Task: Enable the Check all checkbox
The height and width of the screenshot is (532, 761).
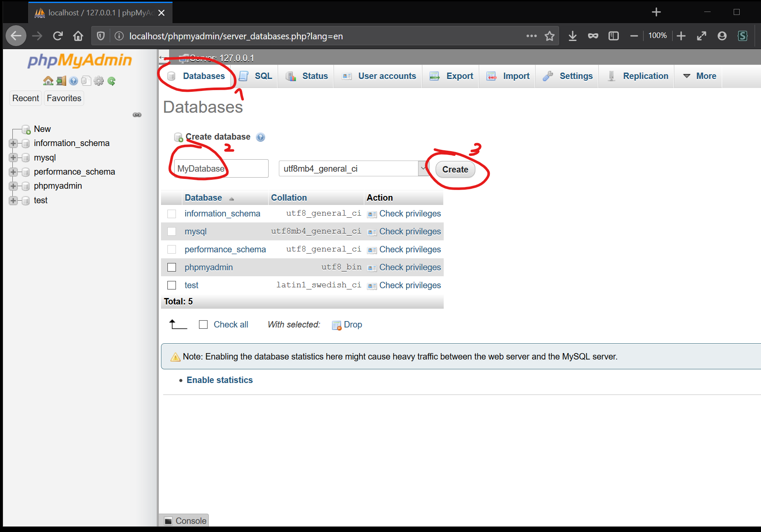Action: [x=203, y=325]
